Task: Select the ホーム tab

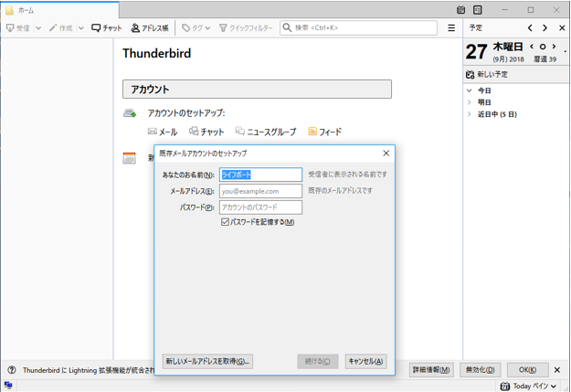Action: (60, 10)
